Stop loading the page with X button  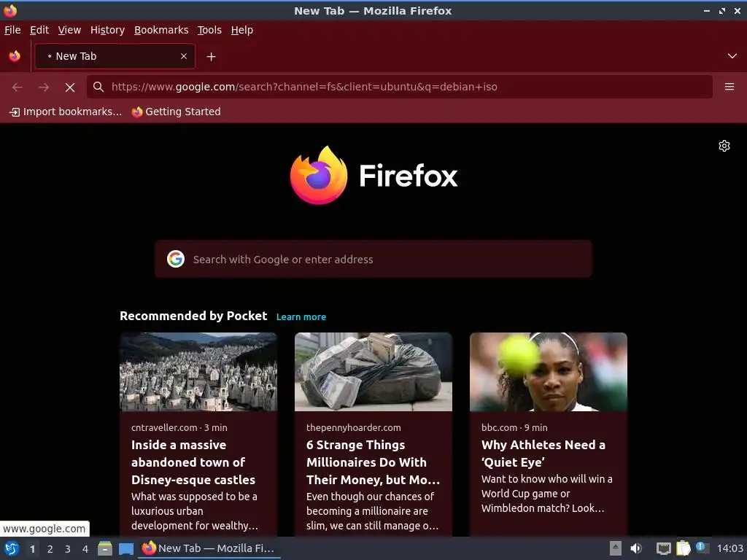pos(70,87)
